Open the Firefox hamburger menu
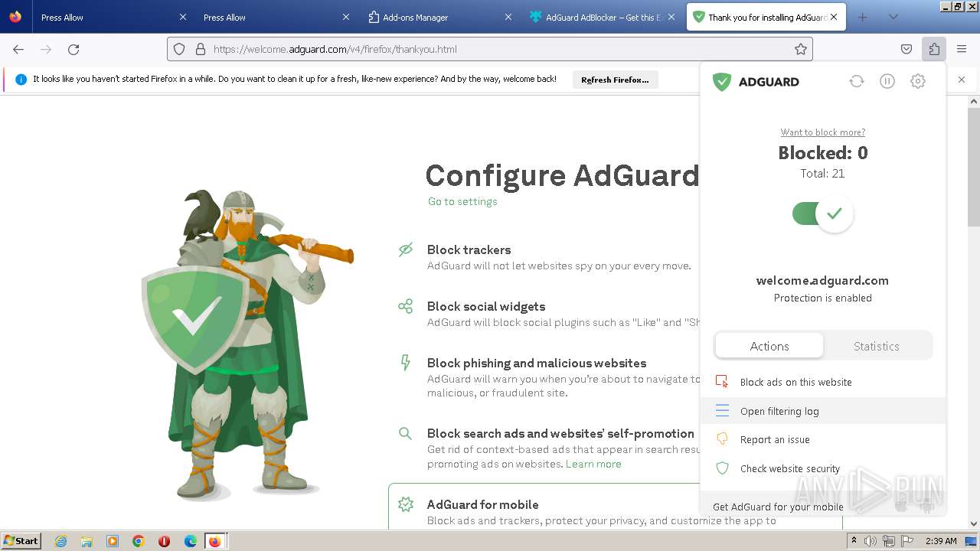 [x=962, y=49]
